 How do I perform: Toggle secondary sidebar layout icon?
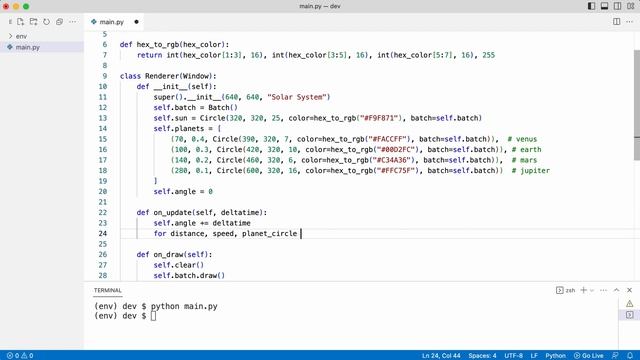click(x=618, y=6)
